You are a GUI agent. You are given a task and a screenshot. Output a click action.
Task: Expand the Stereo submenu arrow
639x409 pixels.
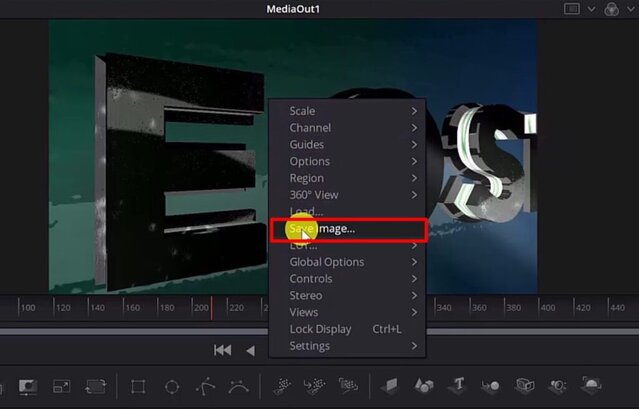(414, 295)
